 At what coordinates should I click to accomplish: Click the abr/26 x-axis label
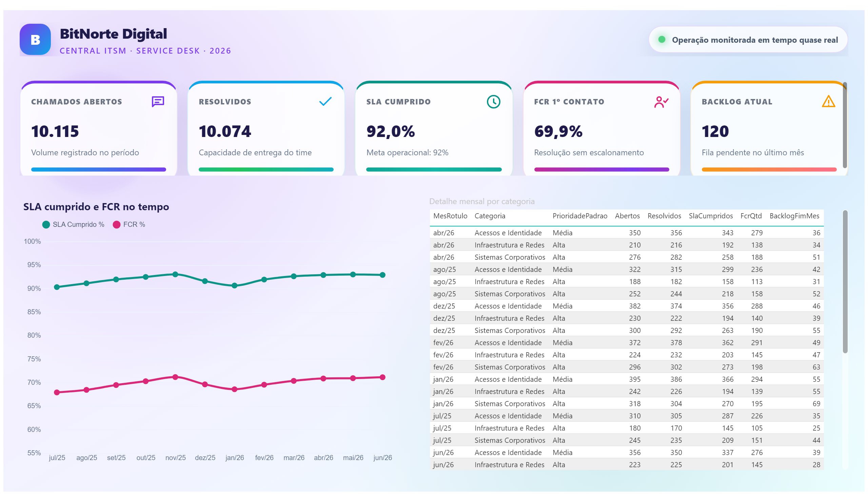tap(323, 458)
